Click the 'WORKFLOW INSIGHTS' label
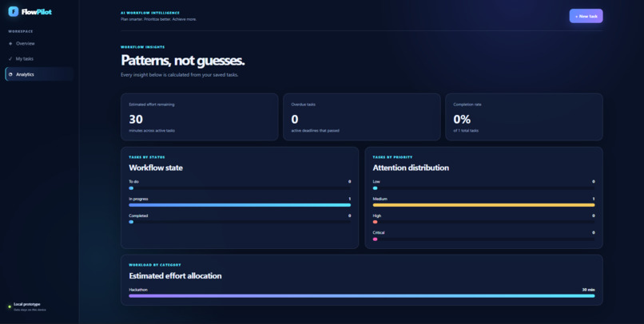 pyautogui.click(x=142, y=47)
